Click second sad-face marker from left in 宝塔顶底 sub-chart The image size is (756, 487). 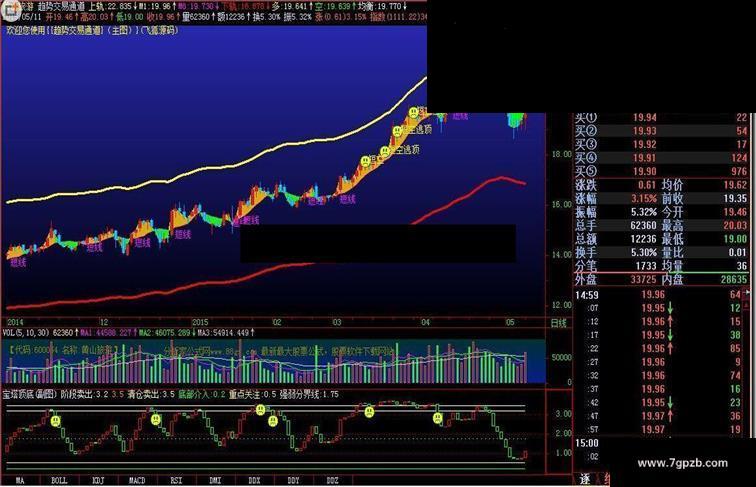(156, 419)
